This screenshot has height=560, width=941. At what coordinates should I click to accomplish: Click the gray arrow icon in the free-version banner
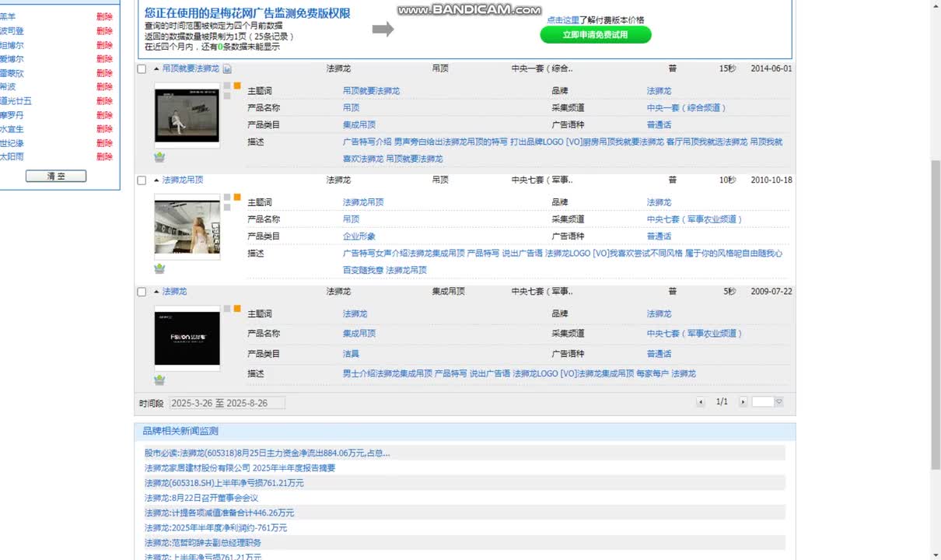pos(383,30)
